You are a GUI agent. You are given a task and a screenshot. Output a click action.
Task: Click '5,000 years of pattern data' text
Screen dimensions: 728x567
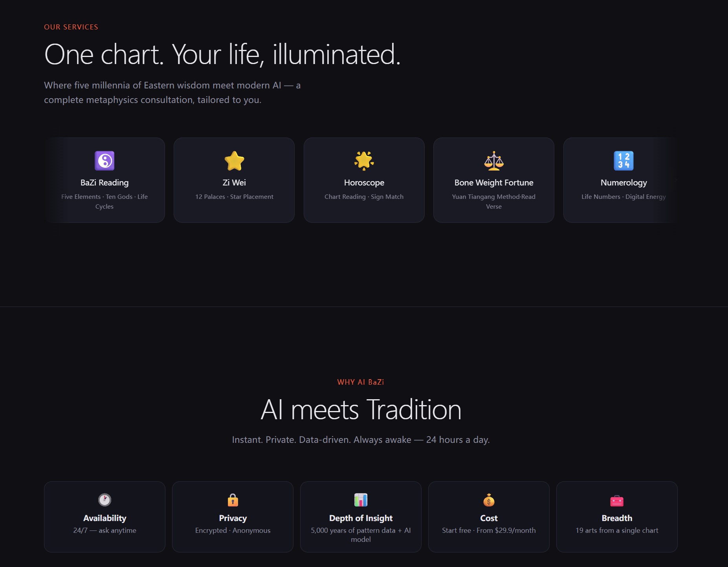click(353, 530)
